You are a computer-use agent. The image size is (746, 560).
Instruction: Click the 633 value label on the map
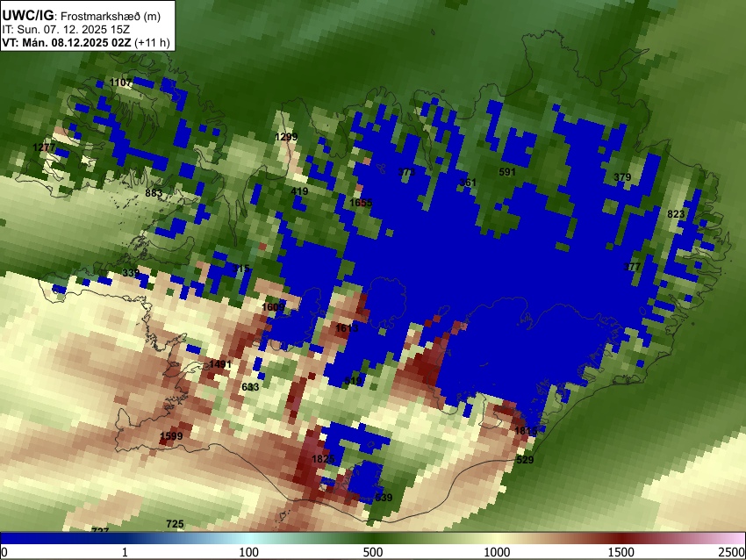pos(250,387)
